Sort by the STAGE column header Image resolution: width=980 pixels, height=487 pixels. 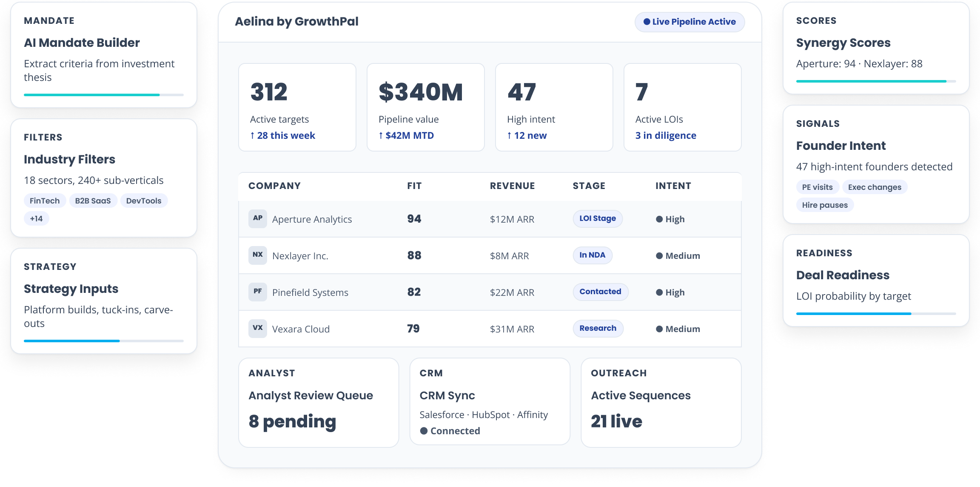point(589,186)
